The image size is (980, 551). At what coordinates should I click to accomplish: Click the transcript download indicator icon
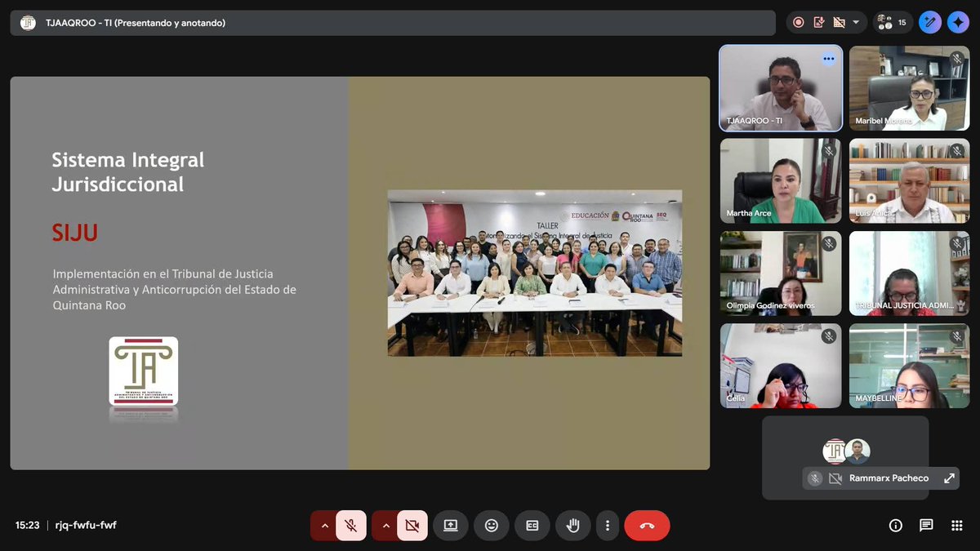[819, 23]
